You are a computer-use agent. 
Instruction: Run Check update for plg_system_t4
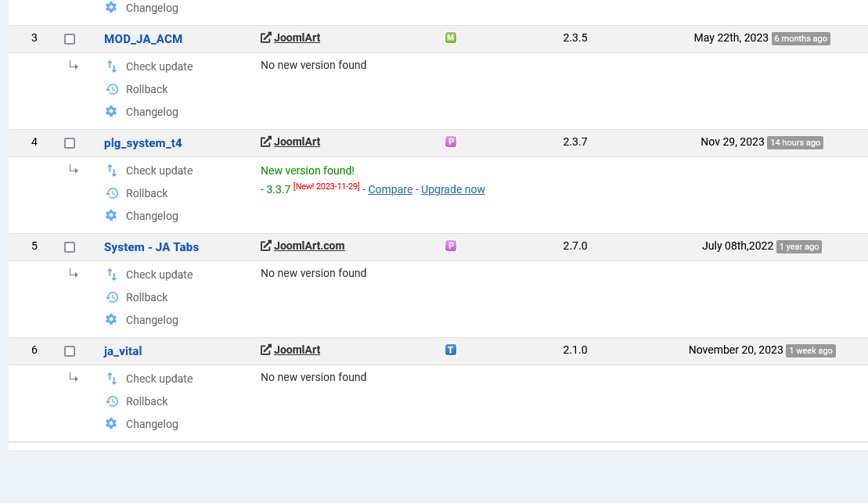tap(159, 171)
